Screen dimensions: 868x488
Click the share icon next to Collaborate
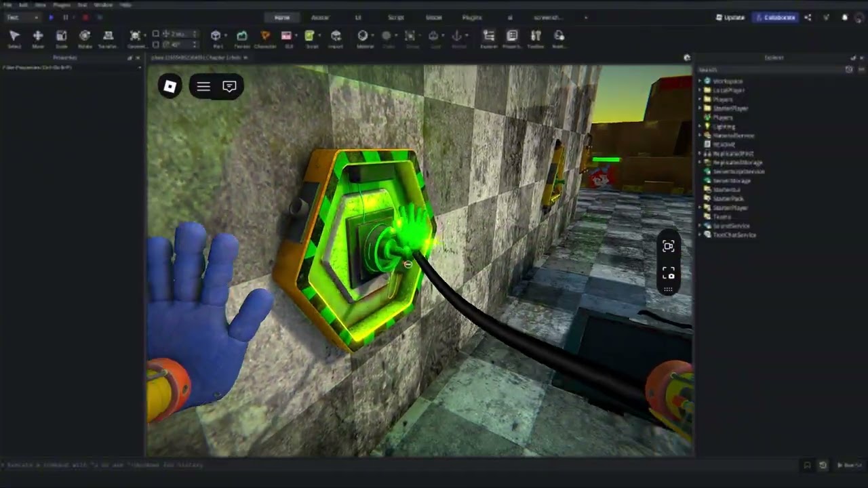click(x=808, y=18)
